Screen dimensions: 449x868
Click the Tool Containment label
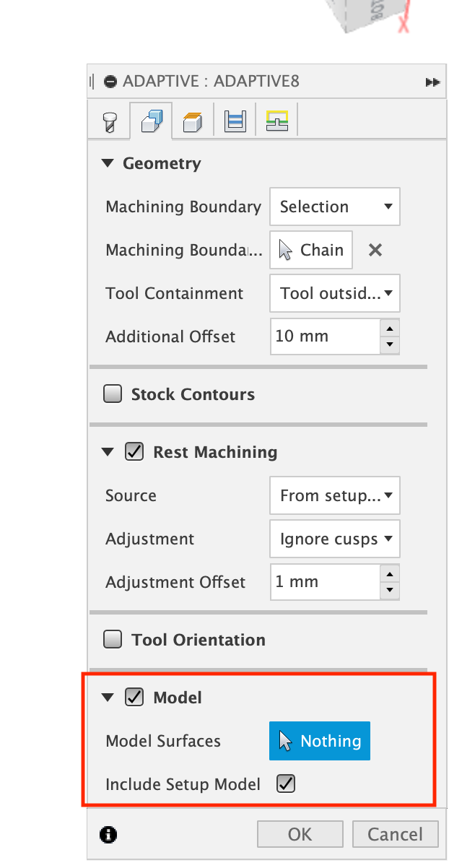(x=175, y=293)
